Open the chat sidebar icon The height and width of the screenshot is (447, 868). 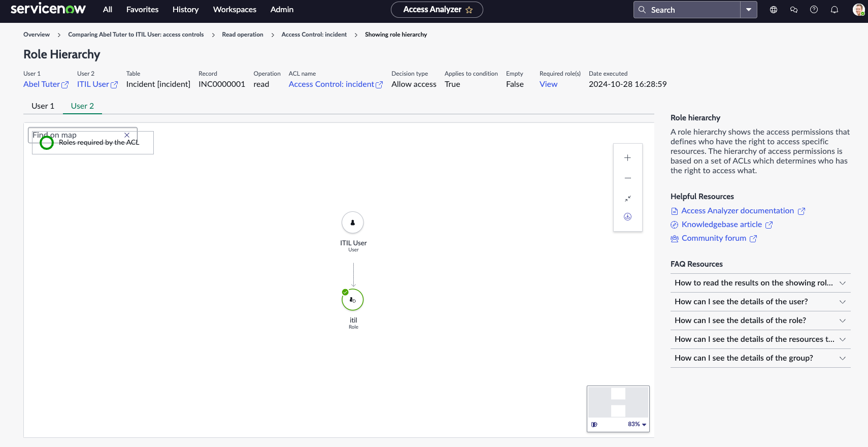(794, 10)
